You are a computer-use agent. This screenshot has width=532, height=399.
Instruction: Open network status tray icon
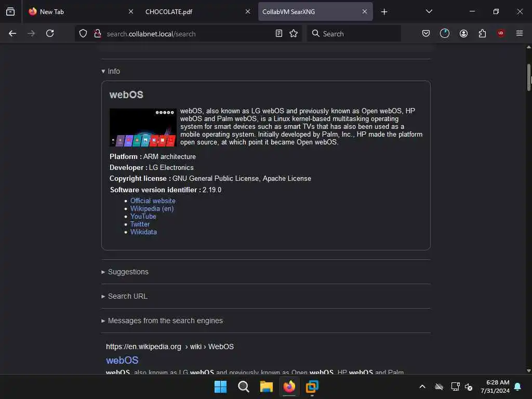pyautogui.click(x=455, y=387)
